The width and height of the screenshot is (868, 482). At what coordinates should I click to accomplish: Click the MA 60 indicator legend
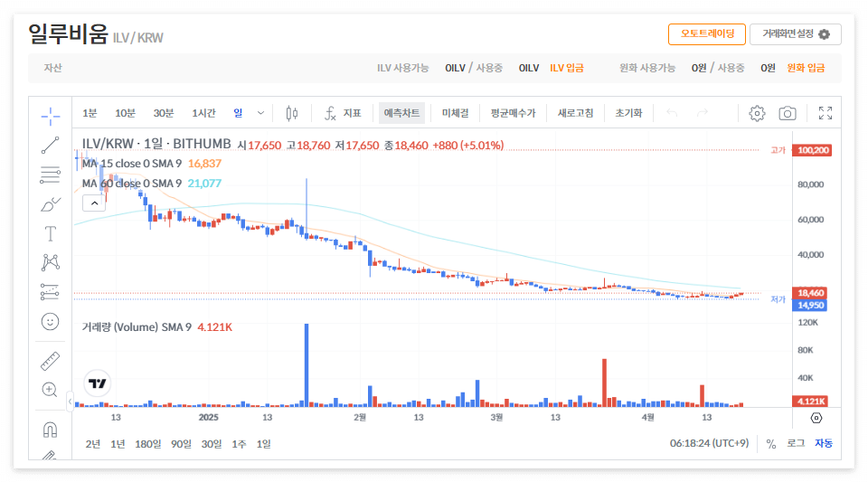click(152, 184)
